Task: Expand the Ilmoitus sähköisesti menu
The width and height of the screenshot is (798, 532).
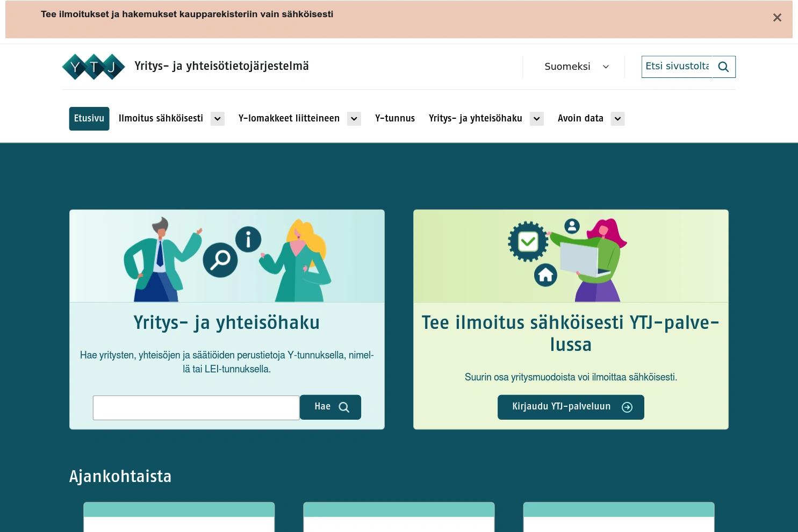Action: [217, 118]
